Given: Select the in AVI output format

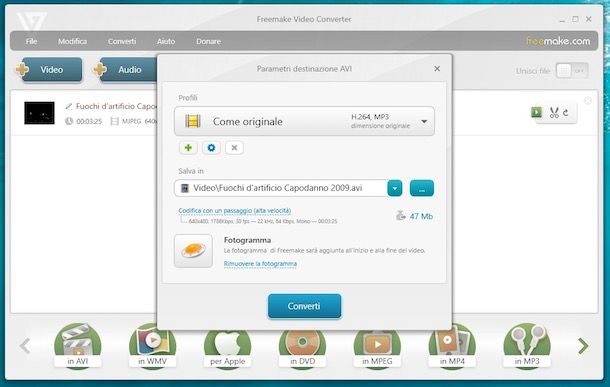Looking at the screenshot, I should (x=77, y=346).
